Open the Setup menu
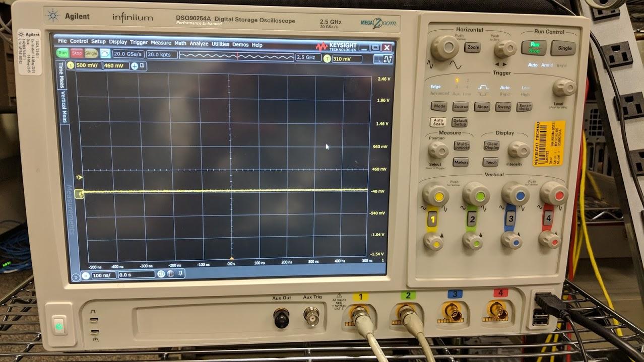 98,42
